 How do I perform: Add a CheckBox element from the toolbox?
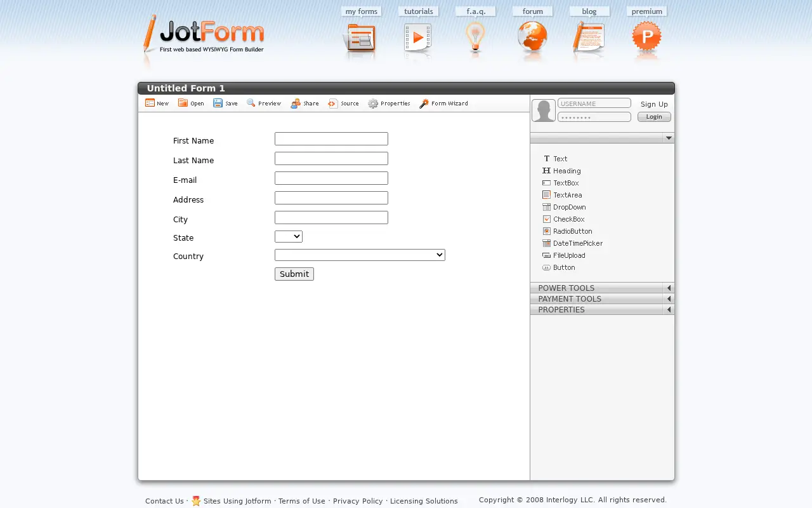pos(563,219)
